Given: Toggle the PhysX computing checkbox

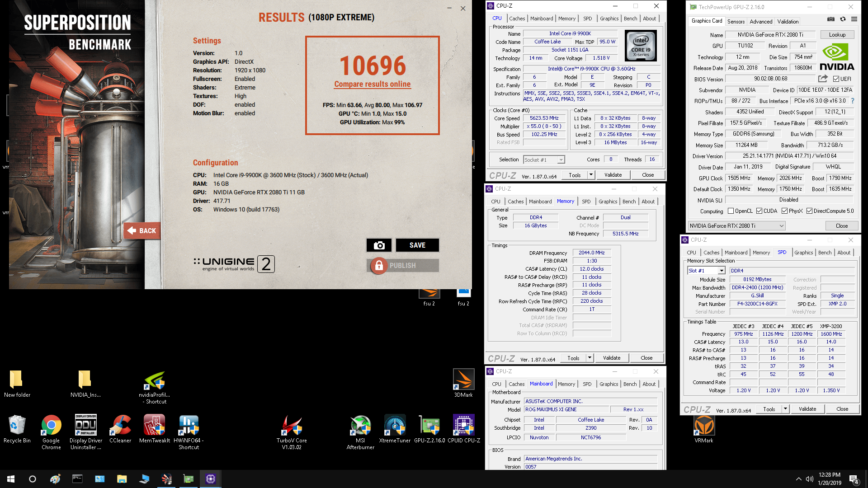Looking at the screenshot, I should [x=784, y=211].
